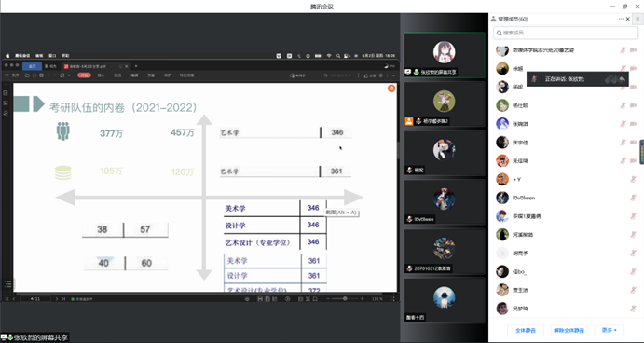Click the thumbnails icon in PDF left sidebar

6,93
